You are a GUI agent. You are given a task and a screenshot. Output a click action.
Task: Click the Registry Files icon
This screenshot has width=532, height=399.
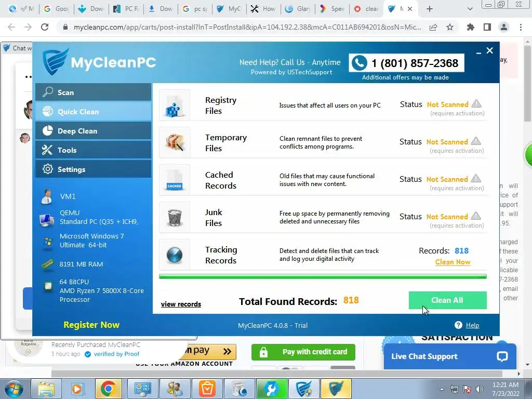point(175,105)
